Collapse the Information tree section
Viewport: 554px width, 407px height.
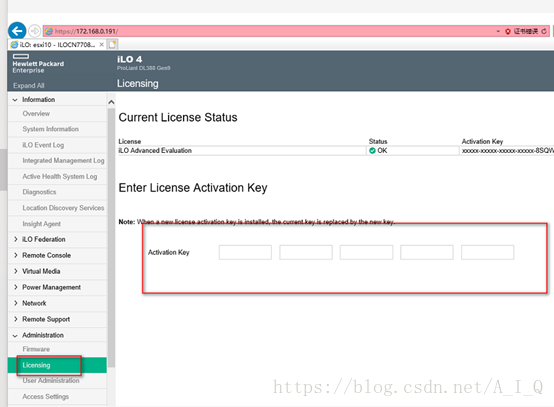click(15, 100)
